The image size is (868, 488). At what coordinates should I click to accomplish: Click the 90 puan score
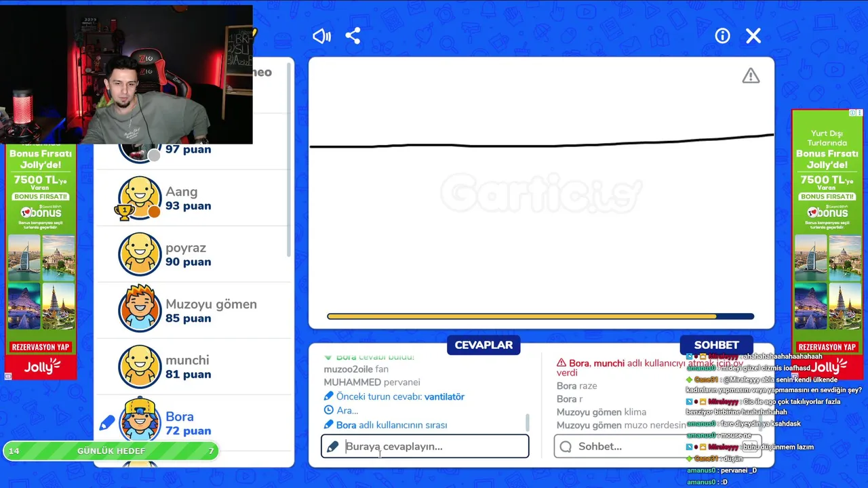click(x=188, y=262)
